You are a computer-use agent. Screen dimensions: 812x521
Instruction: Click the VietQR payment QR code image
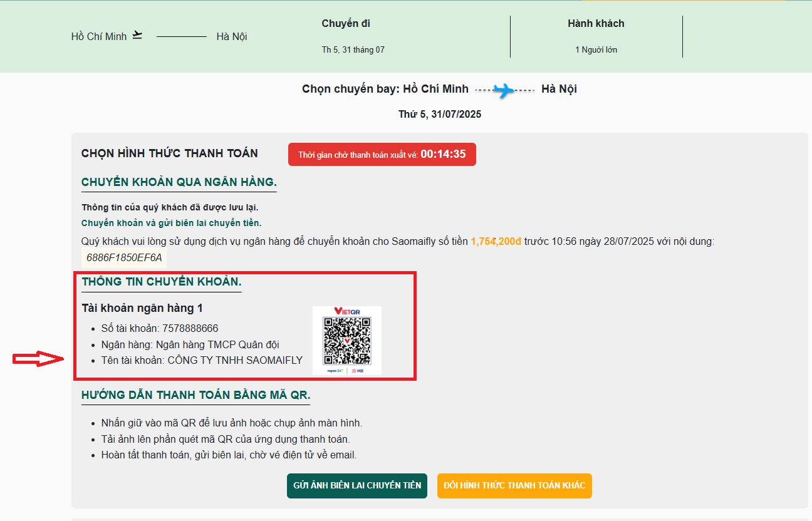tap(346, 341)
